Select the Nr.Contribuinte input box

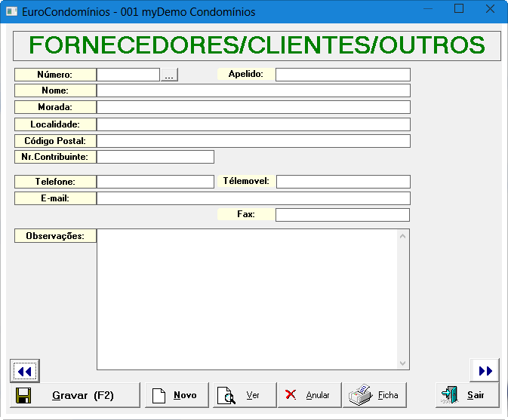coord(155,157)
